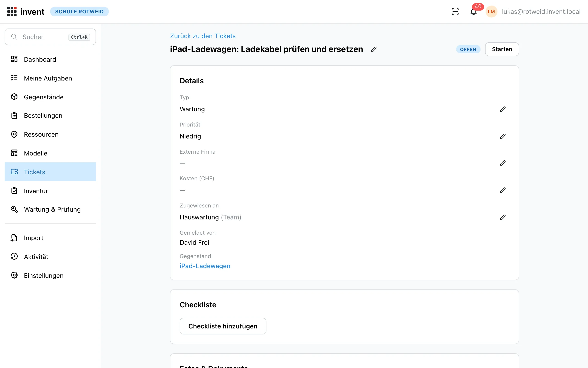Open the lukas@rotweid.invent.local account menu
Viewport: 588px width, 368px height.
[x=541, y=11]
